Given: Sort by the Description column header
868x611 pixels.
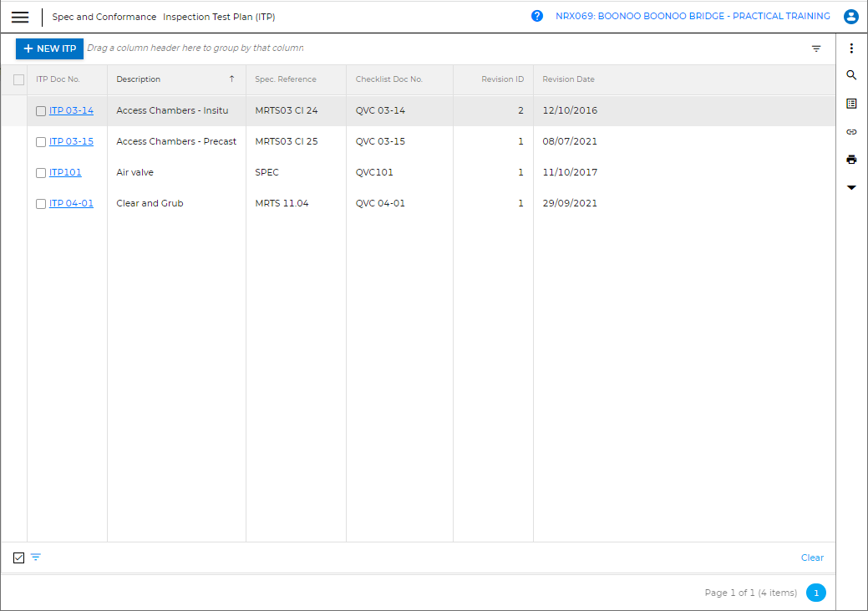Looking at the screenshot, I should (x=139, y=79).
